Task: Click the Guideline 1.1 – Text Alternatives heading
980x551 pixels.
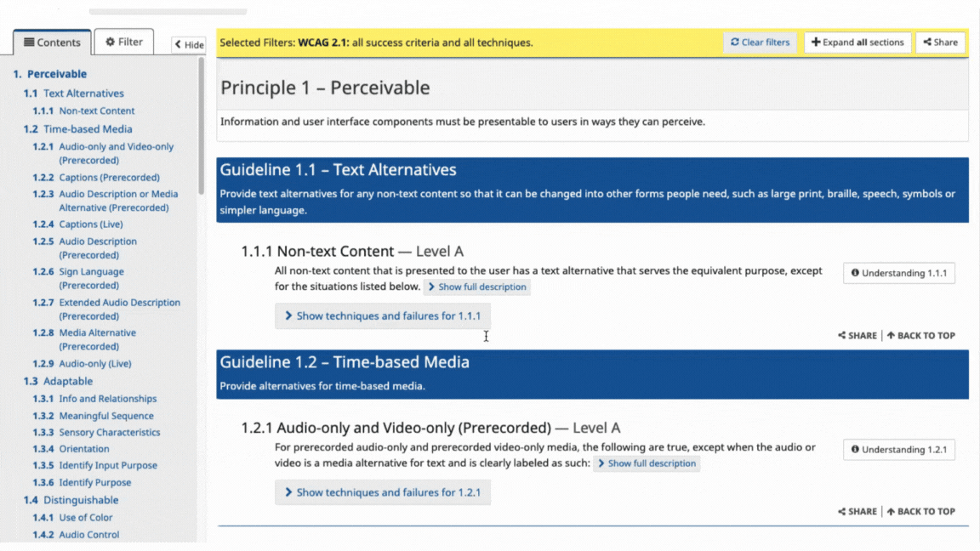Action: (338, 170)
